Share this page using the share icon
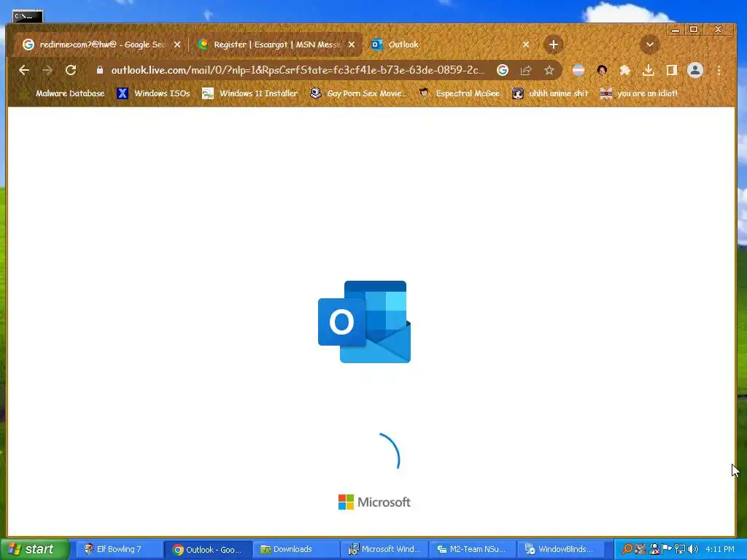Image resolution: width=747 pixels, height=560 pixels. (526, 71)
